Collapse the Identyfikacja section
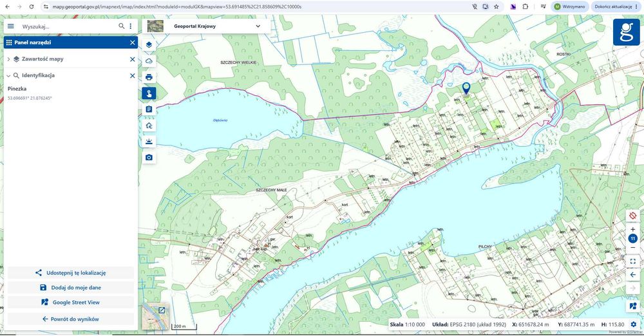The height and width of the screenshot is (336, 644). coord(8,75)
